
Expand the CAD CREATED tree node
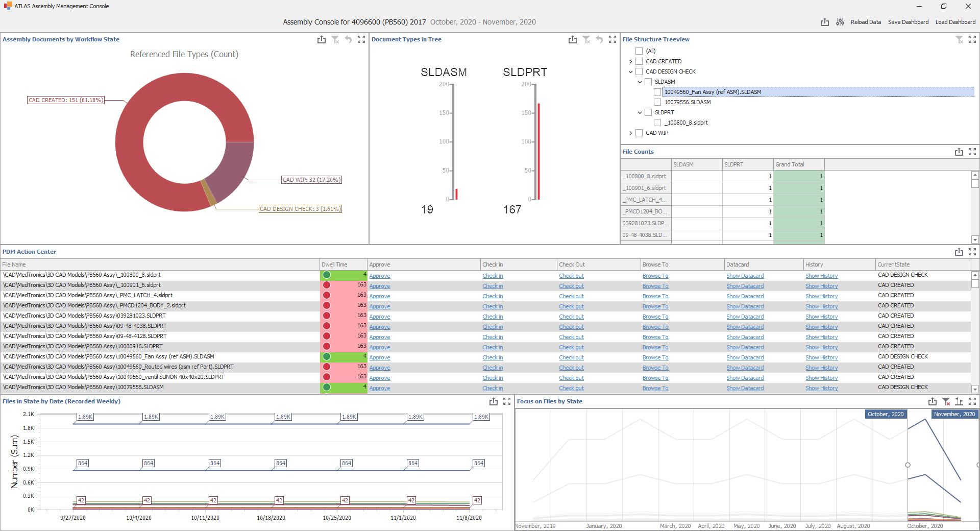pos(630,61)
